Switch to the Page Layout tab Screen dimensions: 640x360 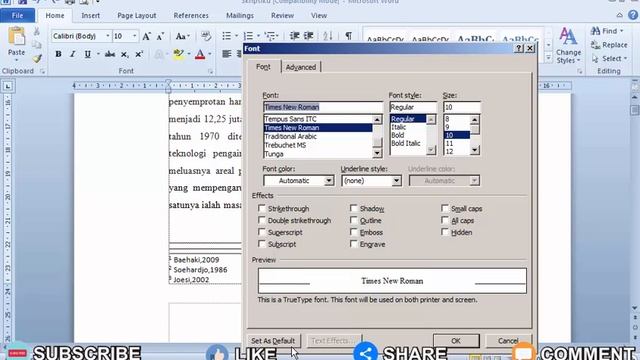[137, 16]
